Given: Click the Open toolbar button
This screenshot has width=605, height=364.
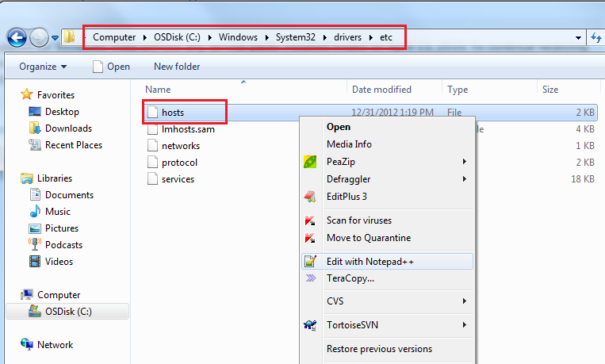Looking at the screenshot, I should pyautogui.click(x=111, y=67).
